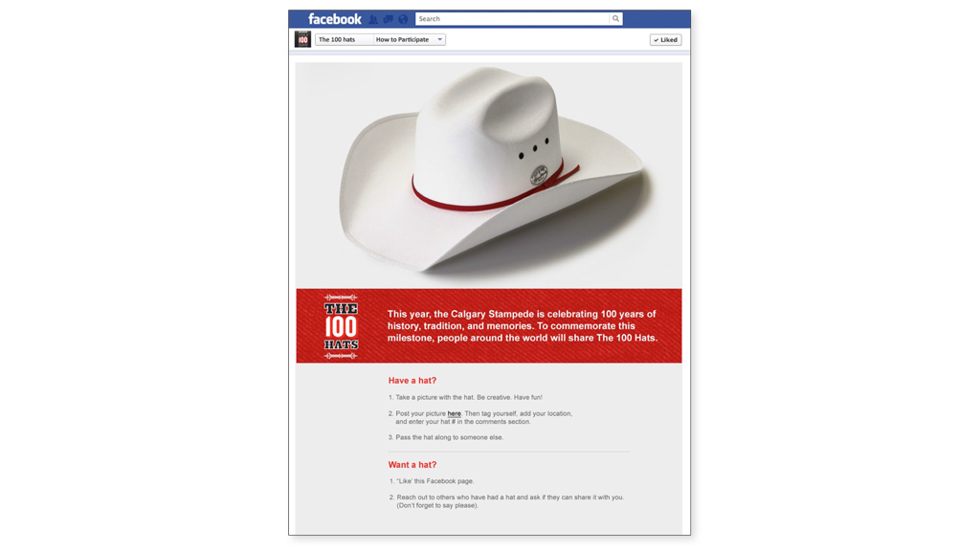The width and height of the screenshot is (980, 553).
Task: Click in the Search input field
Action: [x=513, y=19]
